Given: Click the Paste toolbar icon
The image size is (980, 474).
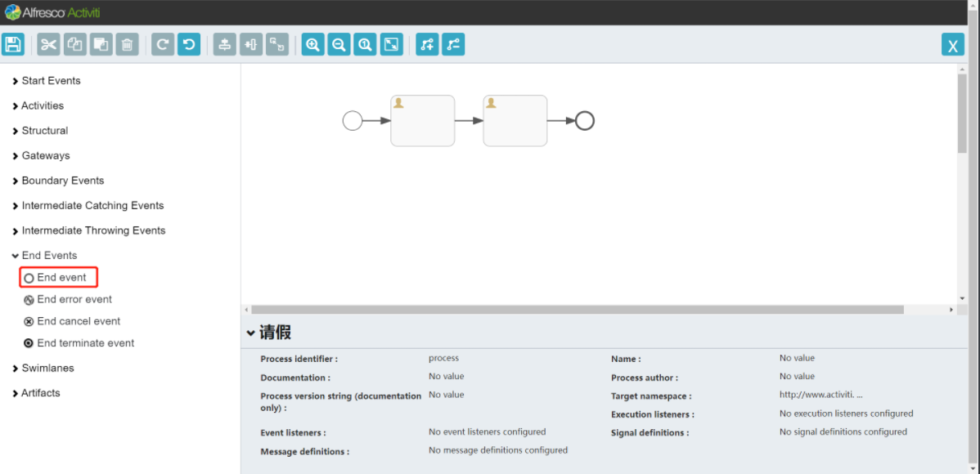Looking at the screenshot, I should coord(101,44).
